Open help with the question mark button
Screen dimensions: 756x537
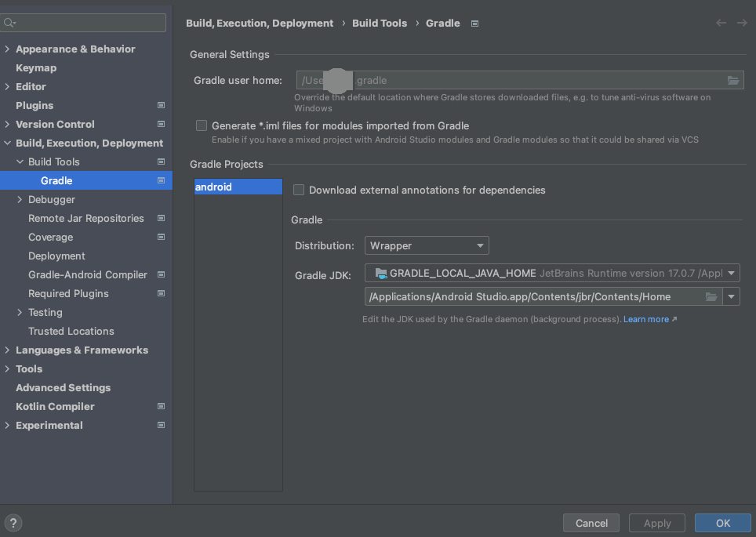[x=13, y=523]
